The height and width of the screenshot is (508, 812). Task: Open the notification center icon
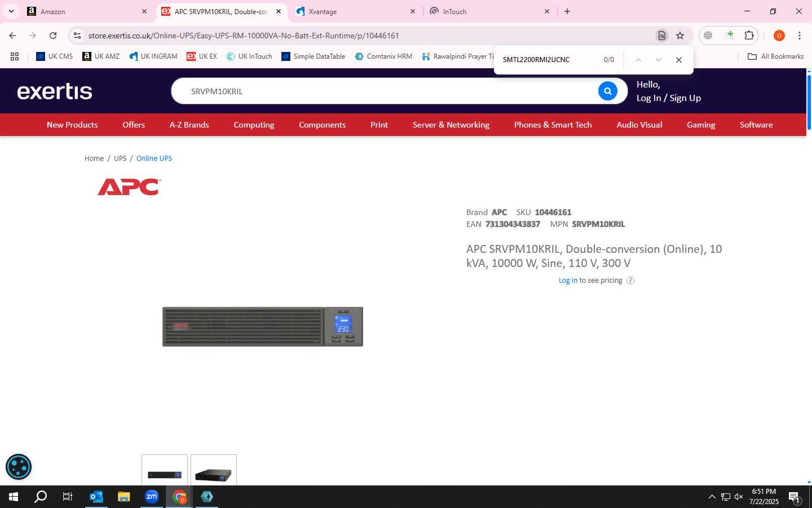tap(794, 497)
